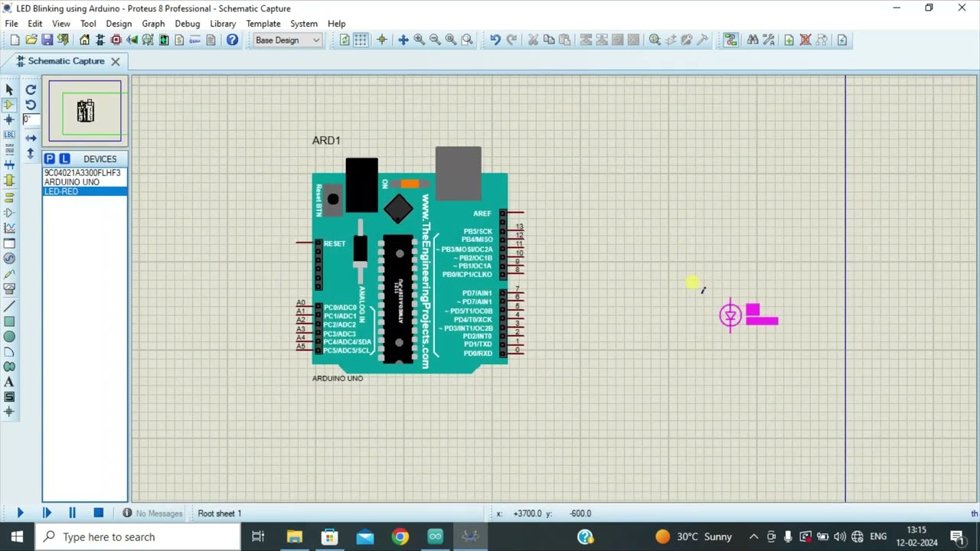Flip the part vertically with Y-mirror
This screenshot has height=551, width=980.
point(31,154)
